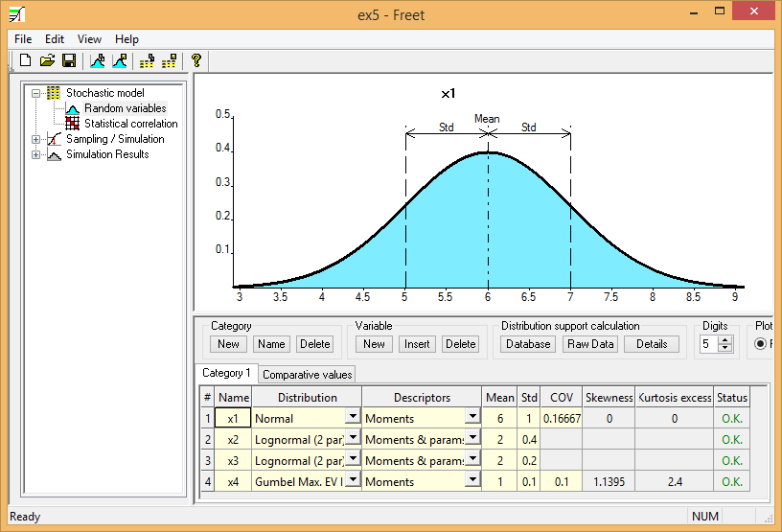The height and width of the screenshot is (532, 782).
Task: Expand the Simulation Results node
Action: coord(35,154)
